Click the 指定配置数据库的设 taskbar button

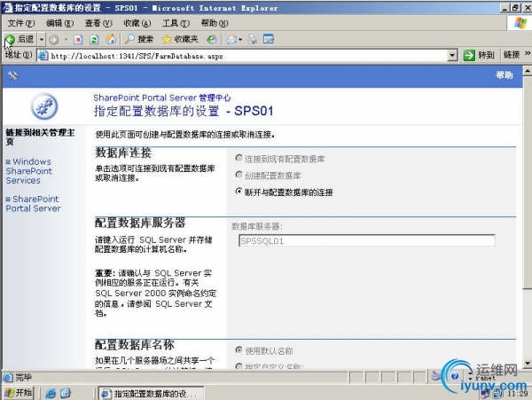tap(151, 394)
